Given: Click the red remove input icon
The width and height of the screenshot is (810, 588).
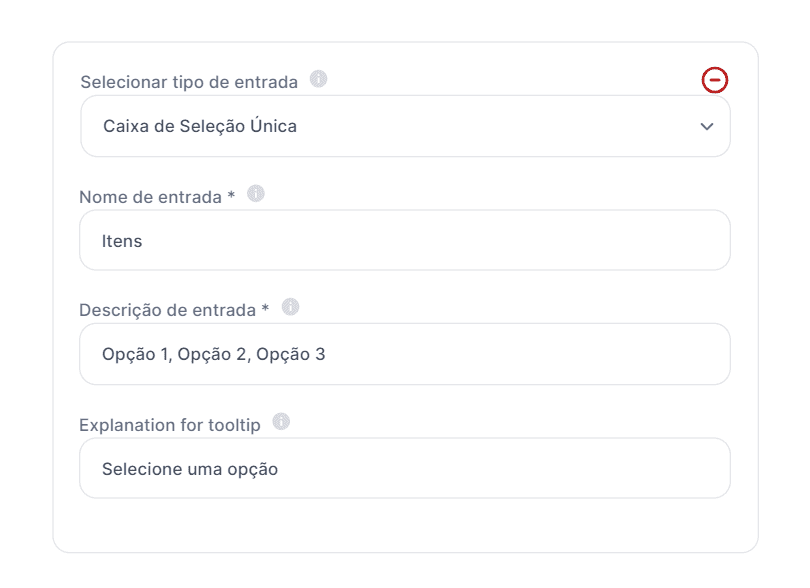Looking at the screenshot, I should point(715,80).
